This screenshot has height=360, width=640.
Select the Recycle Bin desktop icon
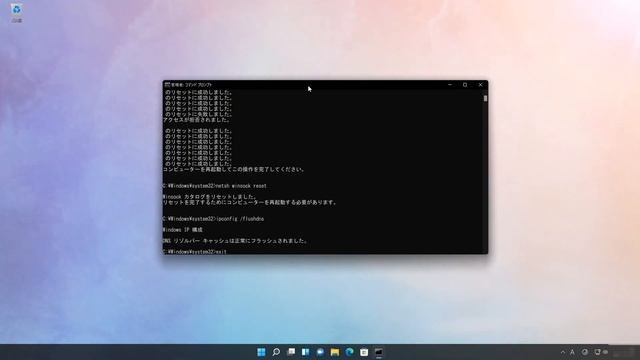(x=16, y=13)
